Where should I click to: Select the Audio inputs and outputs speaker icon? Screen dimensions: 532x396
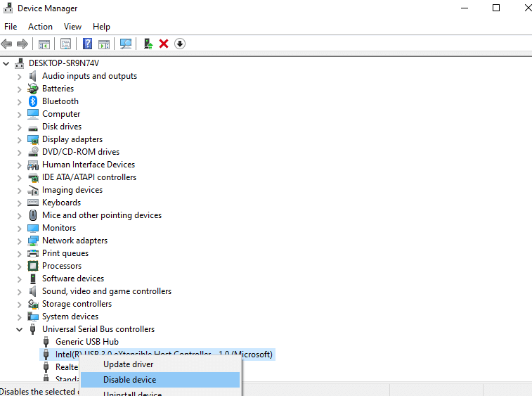[33, 76]
